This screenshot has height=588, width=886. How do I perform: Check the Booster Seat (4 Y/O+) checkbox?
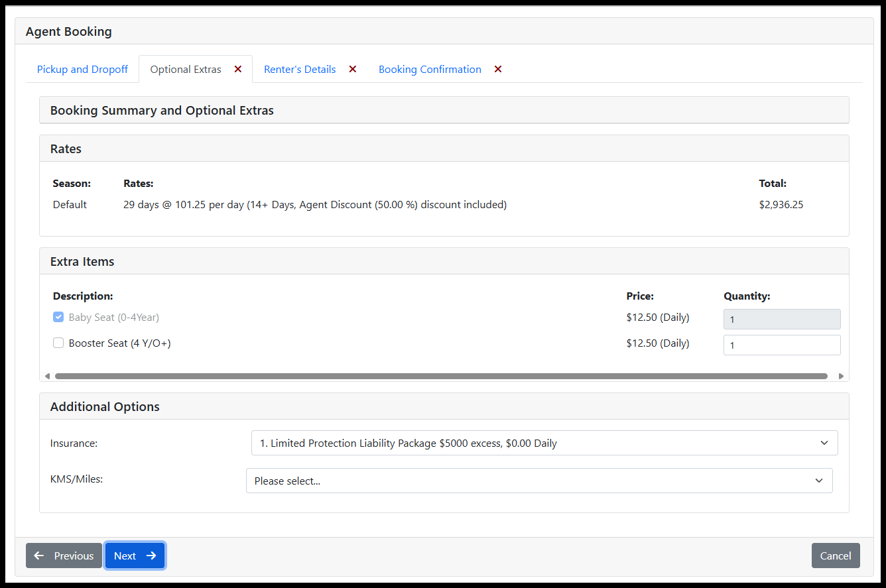[x=58, y=343]
